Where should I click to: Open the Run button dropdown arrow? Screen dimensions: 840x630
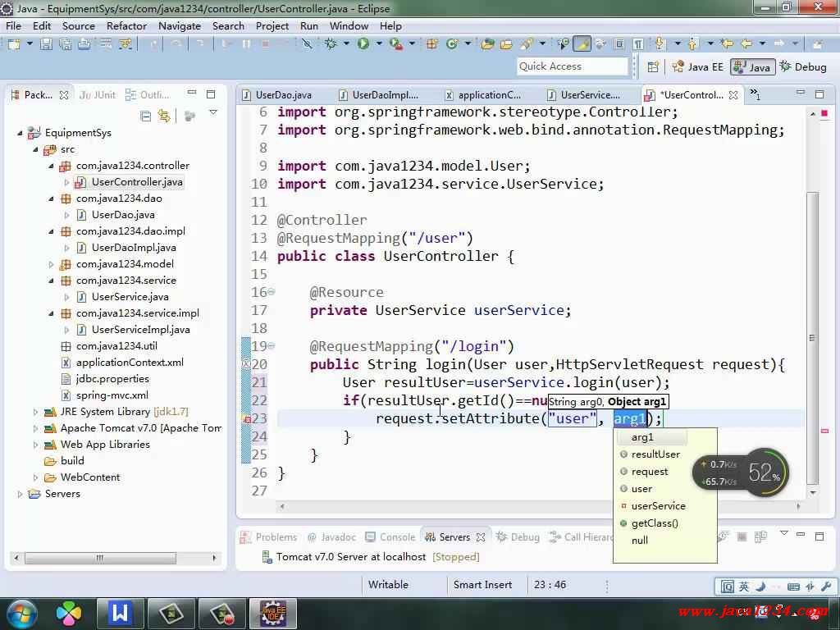coord(379,44)
